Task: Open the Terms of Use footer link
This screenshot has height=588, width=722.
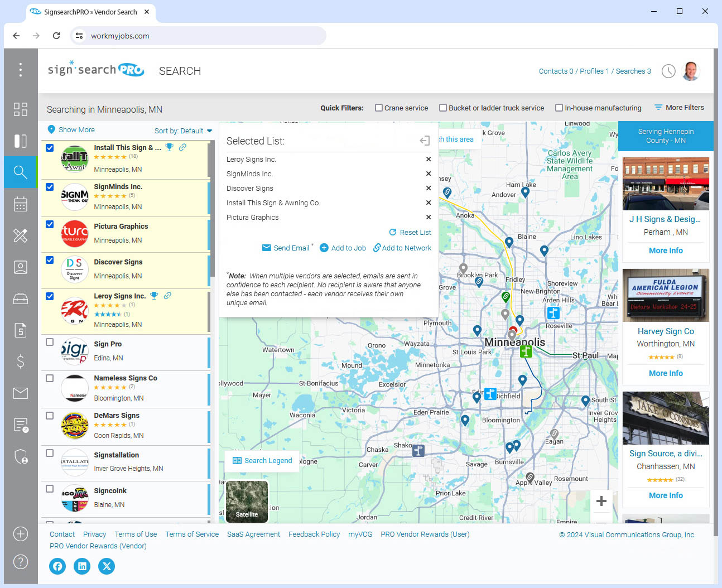Action: [136, 534]
